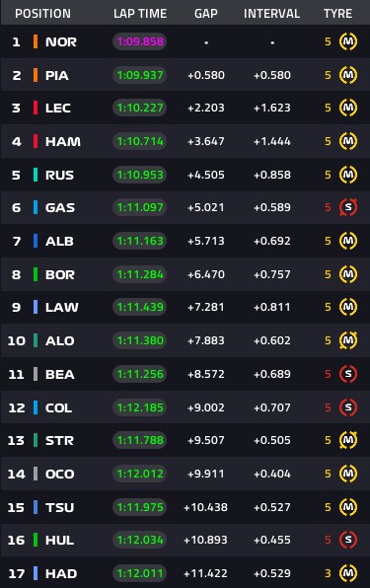
Task: Click the medium tyre icon in STR row
Action: click(x=348, y=440)
